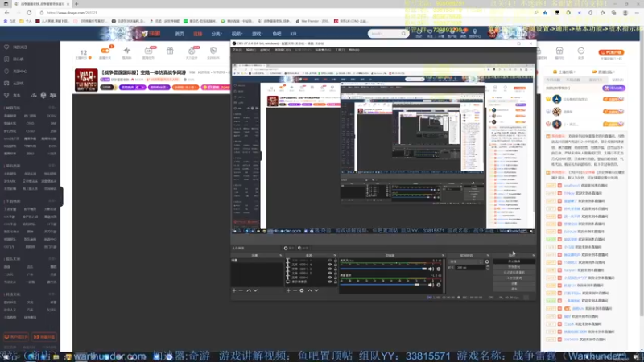Toggle visibility of the fifth OBS source
The image size is (644, 362).
329,278
